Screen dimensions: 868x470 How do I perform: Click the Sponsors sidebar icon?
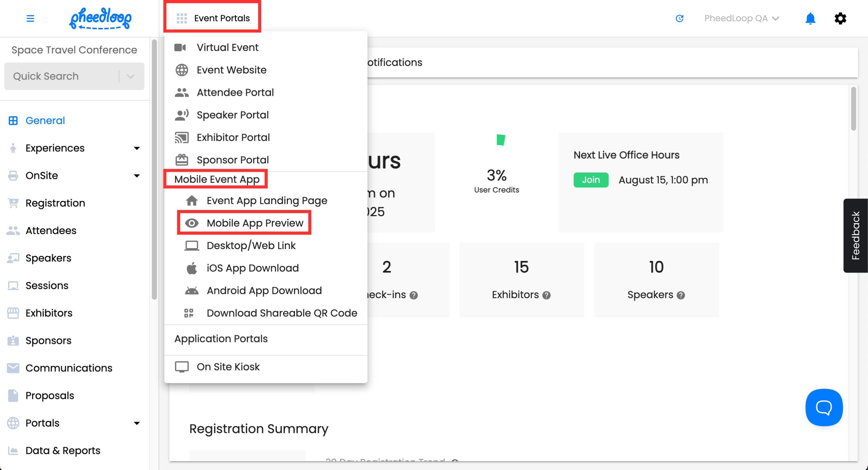pyautogui.click(x=13, y=341)
